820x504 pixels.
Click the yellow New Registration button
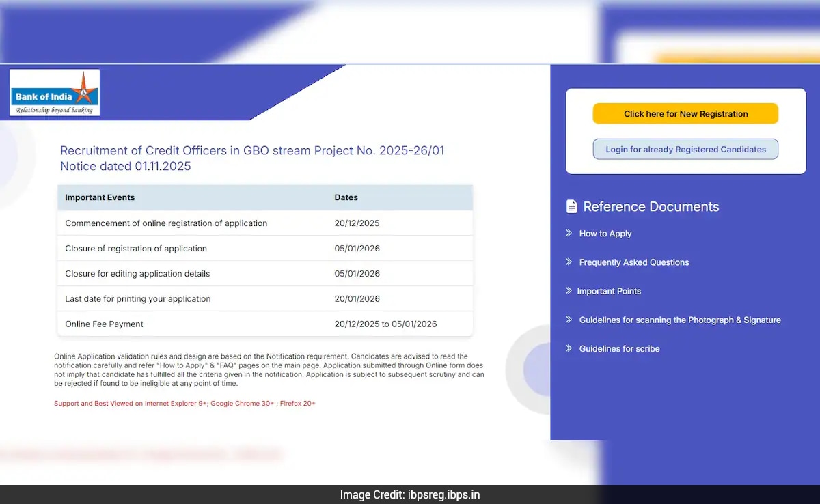685,114
